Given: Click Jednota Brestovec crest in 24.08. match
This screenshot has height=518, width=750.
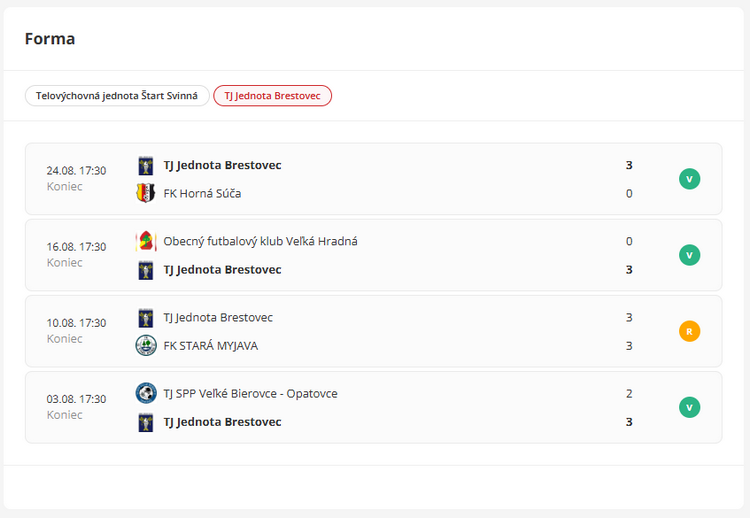Looking at the screenshot, I should [146, 165].
